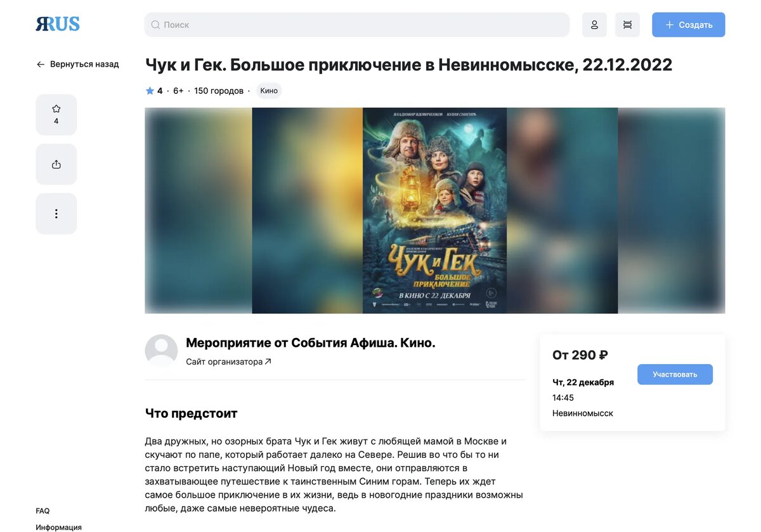
Task: Click the star favorite button with count 4
Action: tap(56, 115)
